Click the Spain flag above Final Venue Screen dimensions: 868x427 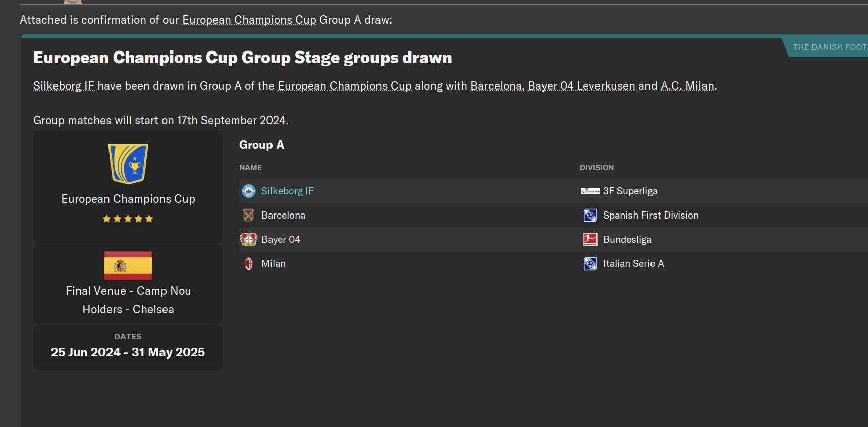[x=128, y=265]
